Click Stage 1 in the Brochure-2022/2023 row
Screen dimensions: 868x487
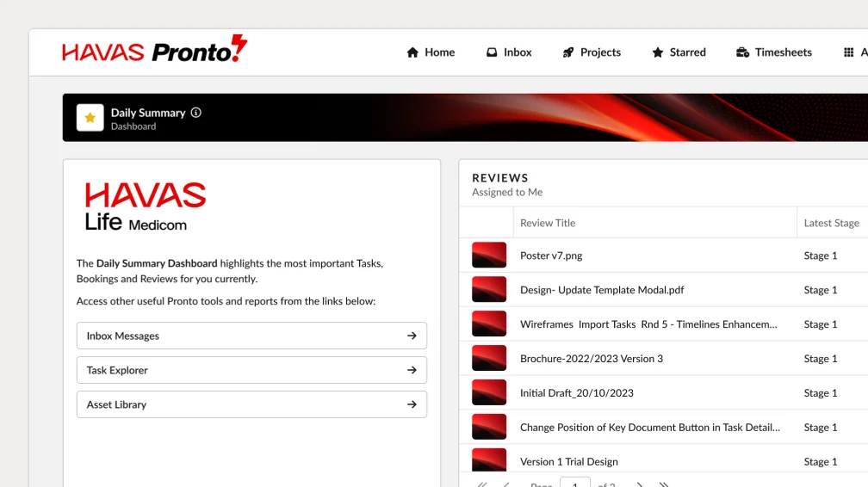point(821,359)
